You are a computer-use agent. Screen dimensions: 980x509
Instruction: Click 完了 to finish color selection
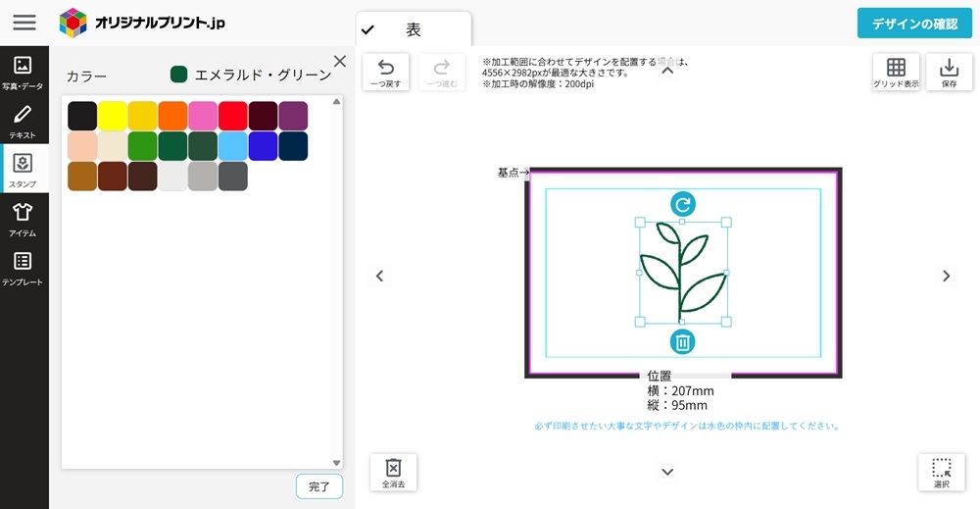pyautogui.click(x=318, y=486)
